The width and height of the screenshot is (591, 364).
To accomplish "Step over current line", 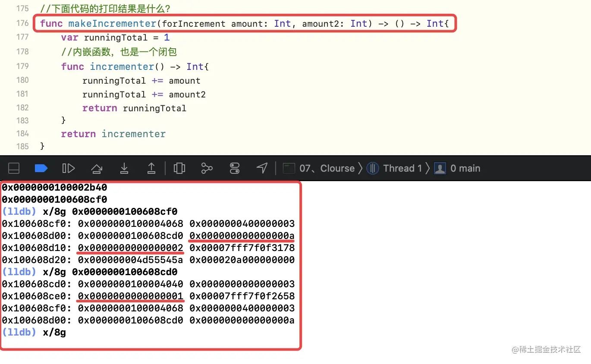I will pyautogui.click(x=96, y=168).
